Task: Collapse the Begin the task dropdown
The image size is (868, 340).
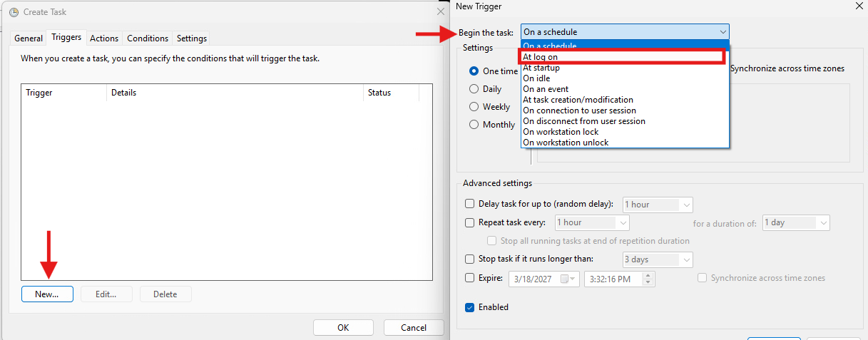Action: [723, 32]
